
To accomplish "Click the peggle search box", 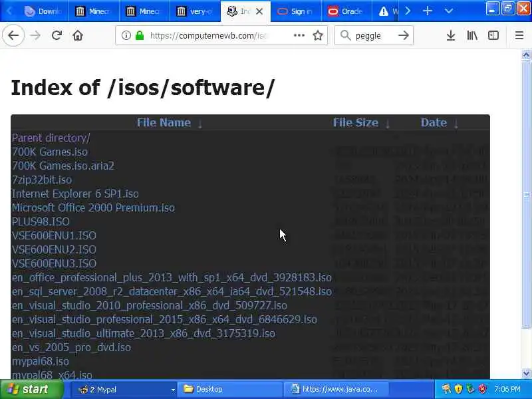I will pos(373,35).
